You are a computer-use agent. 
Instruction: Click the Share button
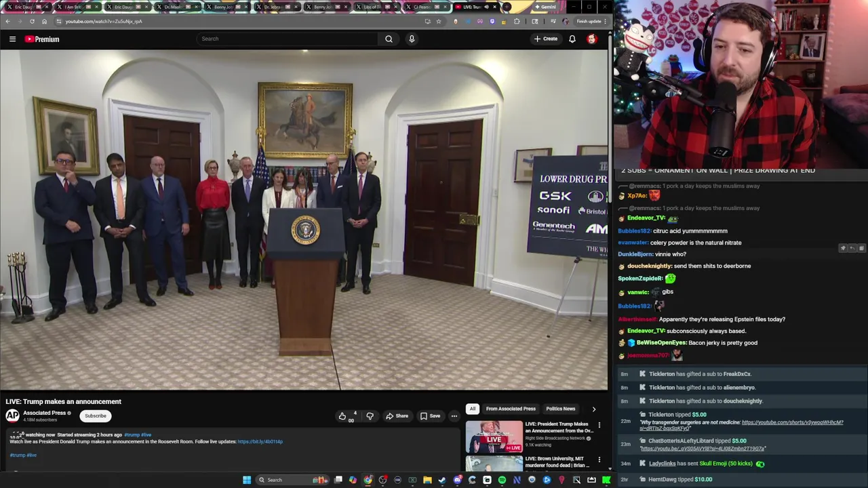click(397, 415)
